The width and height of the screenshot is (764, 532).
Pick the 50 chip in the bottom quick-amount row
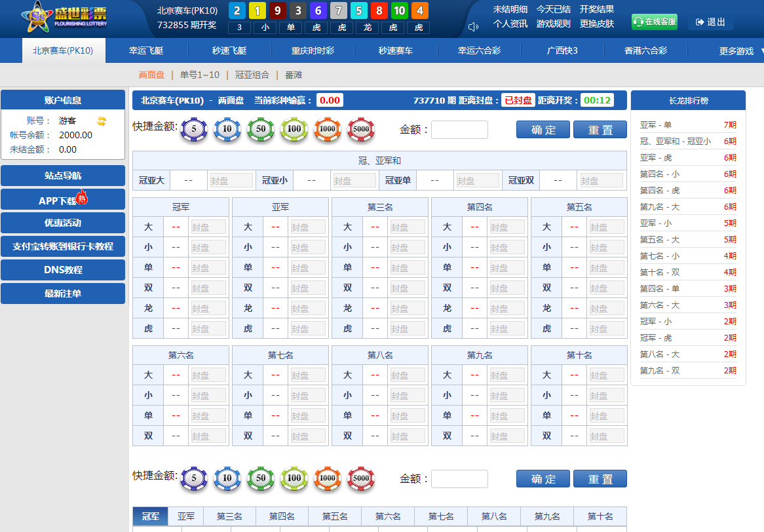point(261,478)
